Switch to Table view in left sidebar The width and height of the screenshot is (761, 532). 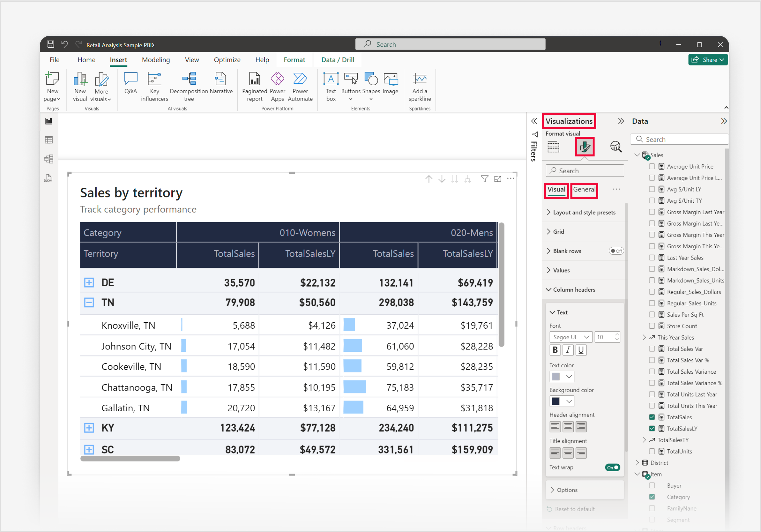49,140
